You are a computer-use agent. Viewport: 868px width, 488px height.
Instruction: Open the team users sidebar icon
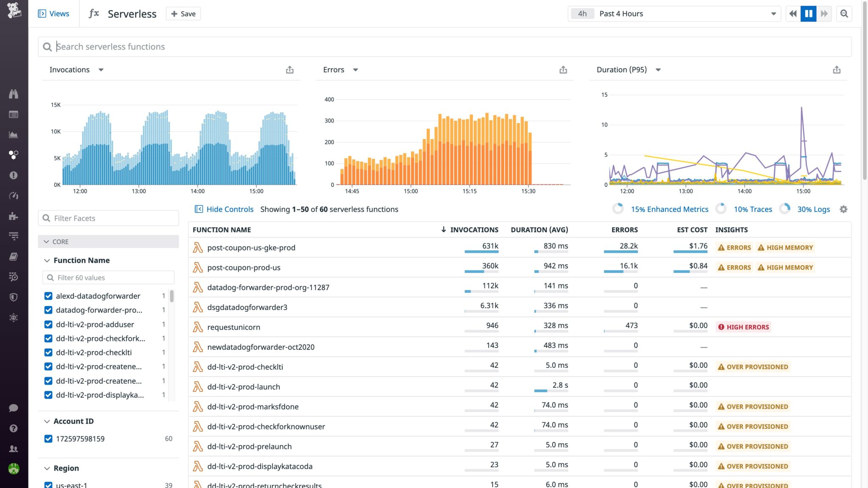tap(14, 449)
